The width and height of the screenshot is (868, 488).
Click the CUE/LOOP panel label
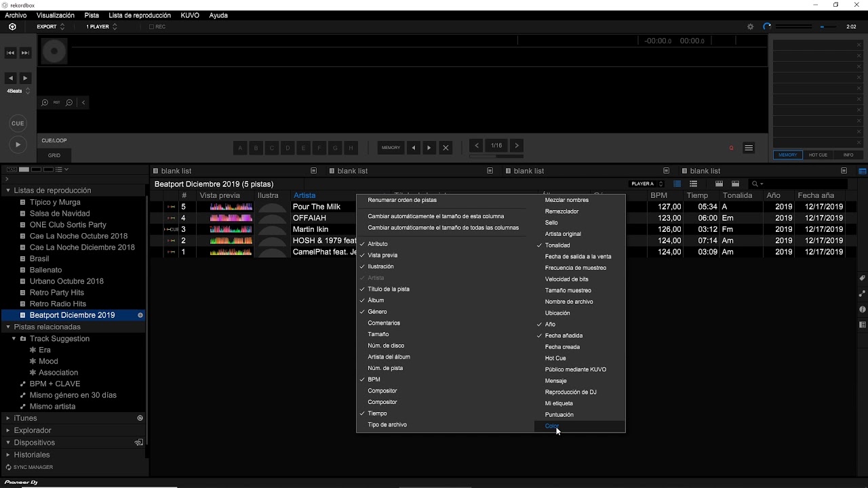point(54,140)
